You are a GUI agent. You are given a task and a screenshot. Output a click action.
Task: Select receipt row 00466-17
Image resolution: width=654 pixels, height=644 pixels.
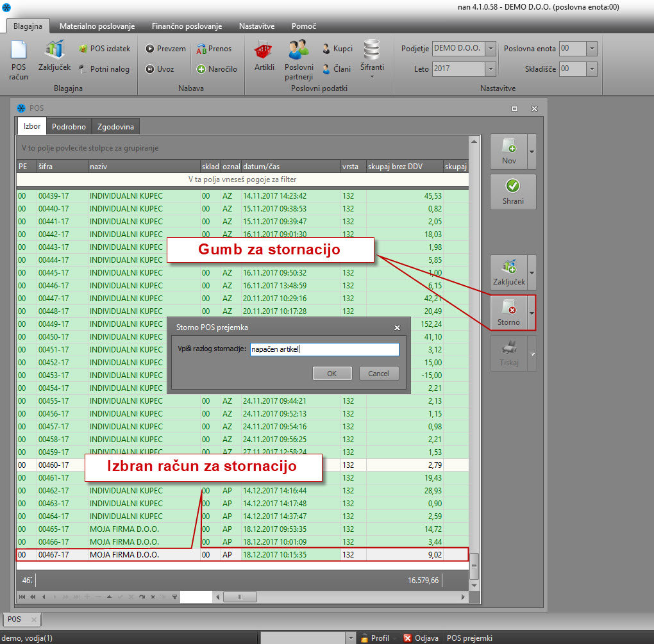pyautogui.click(x=242, y=542)
